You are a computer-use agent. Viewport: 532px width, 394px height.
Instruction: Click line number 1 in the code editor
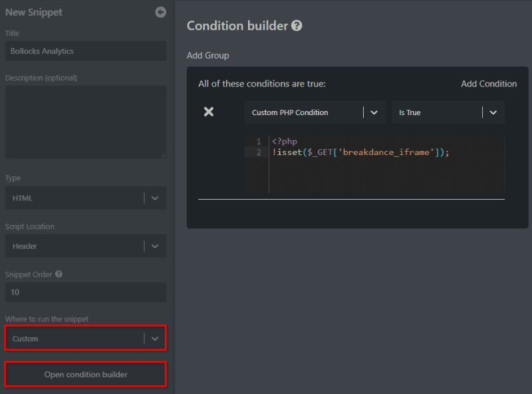coord(259,141)
